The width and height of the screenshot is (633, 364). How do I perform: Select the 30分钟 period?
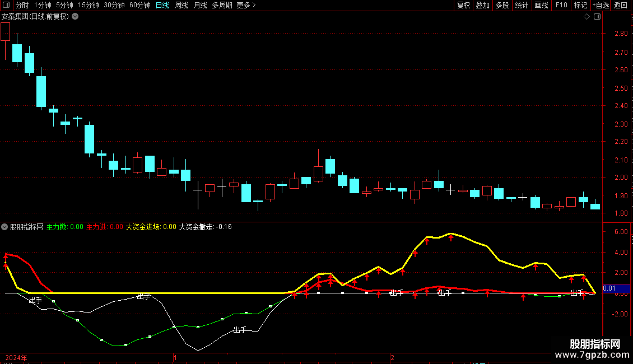coord(114,5)
